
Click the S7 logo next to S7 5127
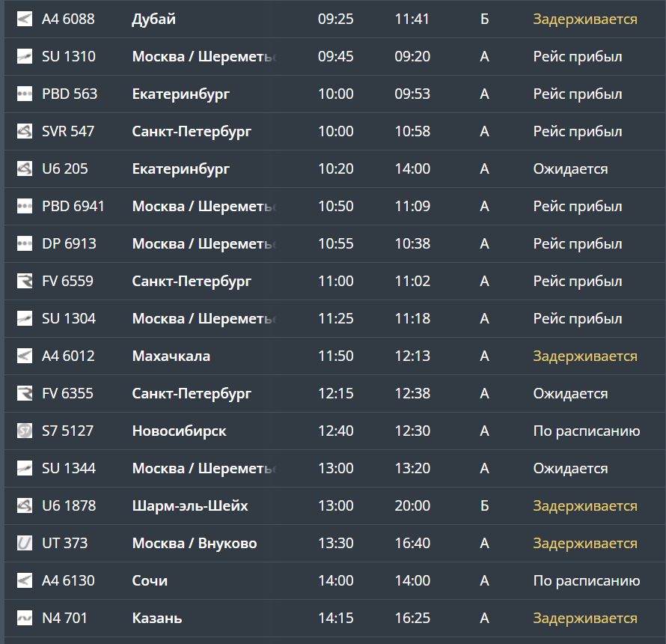point(25,431)
